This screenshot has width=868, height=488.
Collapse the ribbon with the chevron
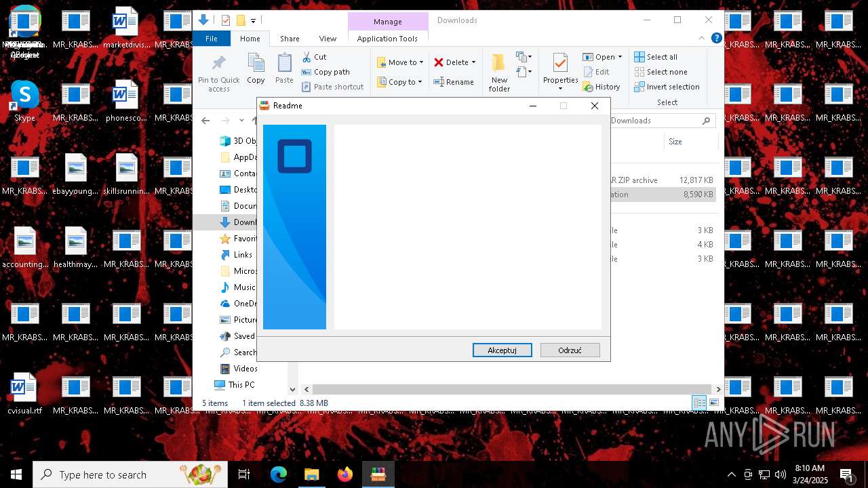tap(702, 38)
